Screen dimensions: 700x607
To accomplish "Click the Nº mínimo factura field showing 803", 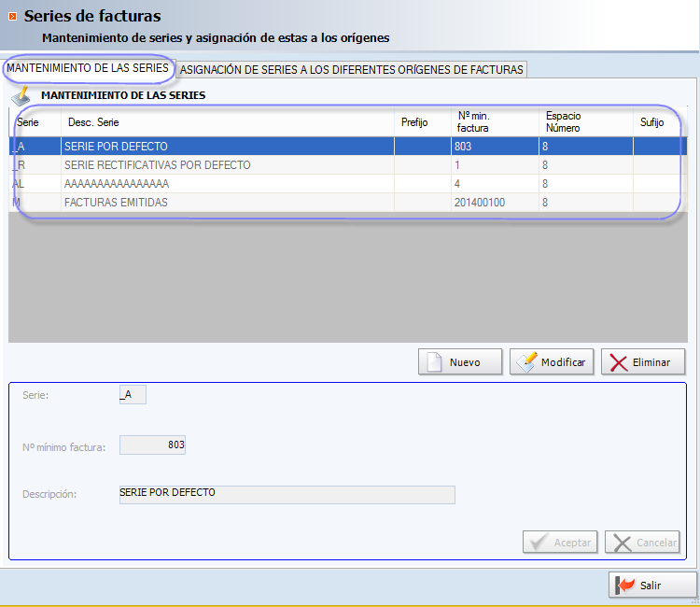I will click(152, 445).
